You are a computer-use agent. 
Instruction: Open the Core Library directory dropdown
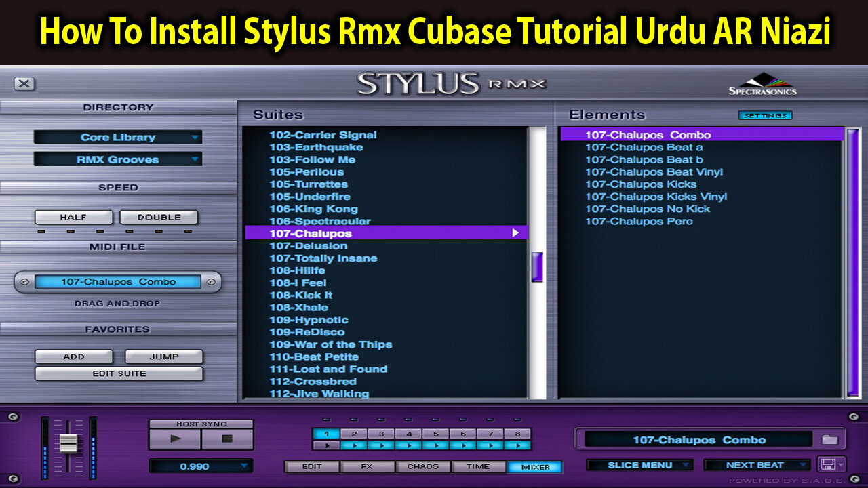pyautogui.click(x=118, y=137)
